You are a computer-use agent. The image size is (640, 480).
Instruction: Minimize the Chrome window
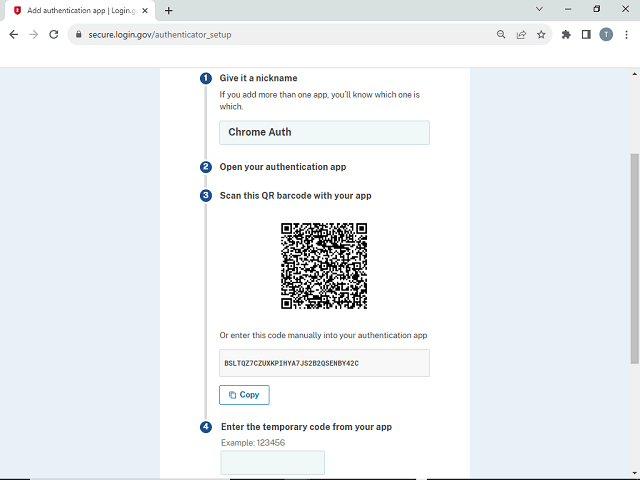click(x=568, y=9)
